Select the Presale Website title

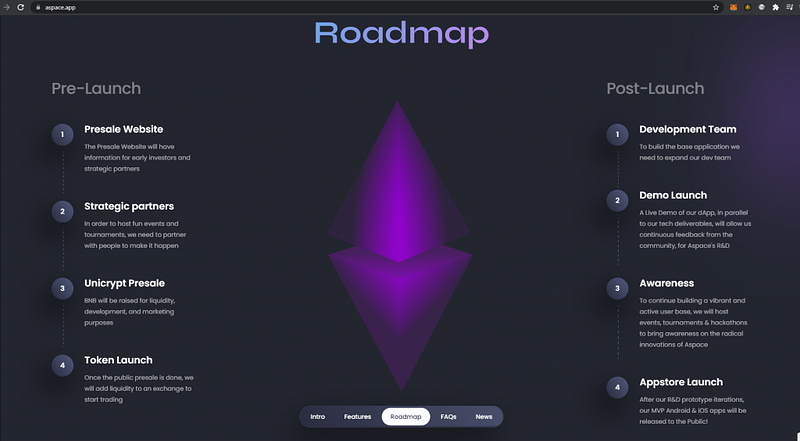pos(123,129)
